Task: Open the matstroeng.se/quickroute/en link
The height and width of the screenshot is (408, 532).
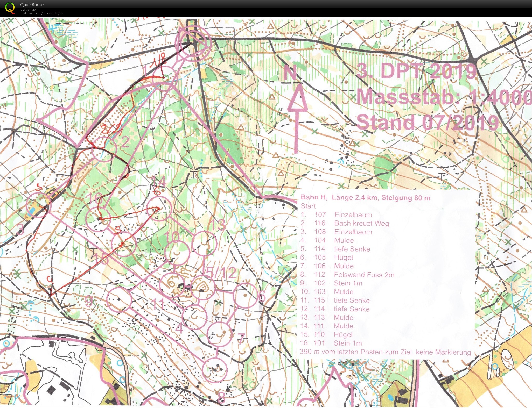Action: click(42, 13)
